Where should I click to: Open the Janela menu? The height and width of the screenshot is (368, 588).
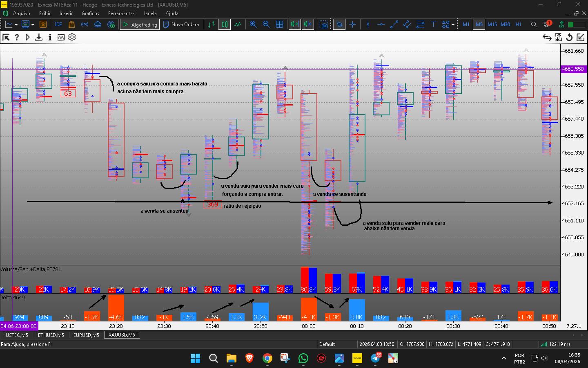tap(150, 13)
